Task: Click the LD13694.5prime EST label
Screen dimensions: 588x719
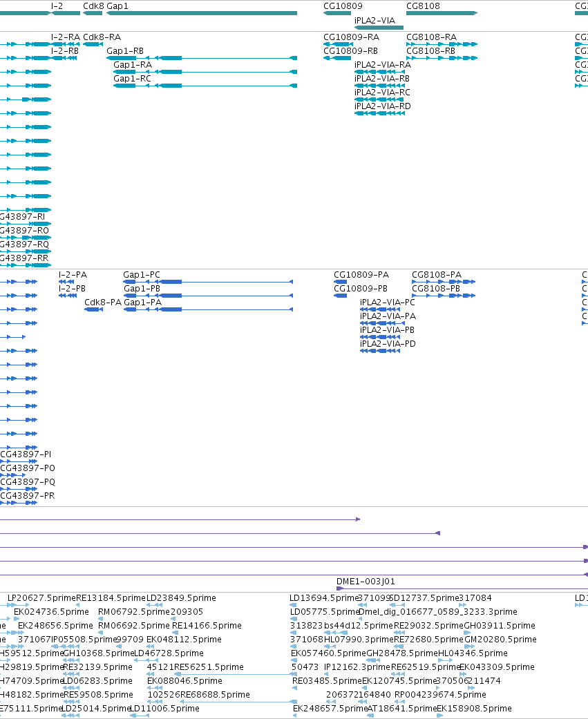Action: (x=324, y=598)
